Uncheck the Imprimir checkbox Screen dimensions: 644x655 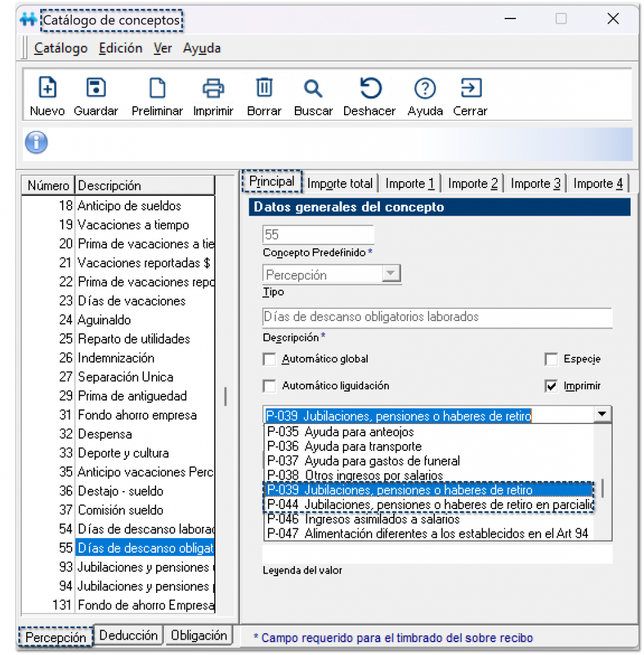tap(551, 386)
